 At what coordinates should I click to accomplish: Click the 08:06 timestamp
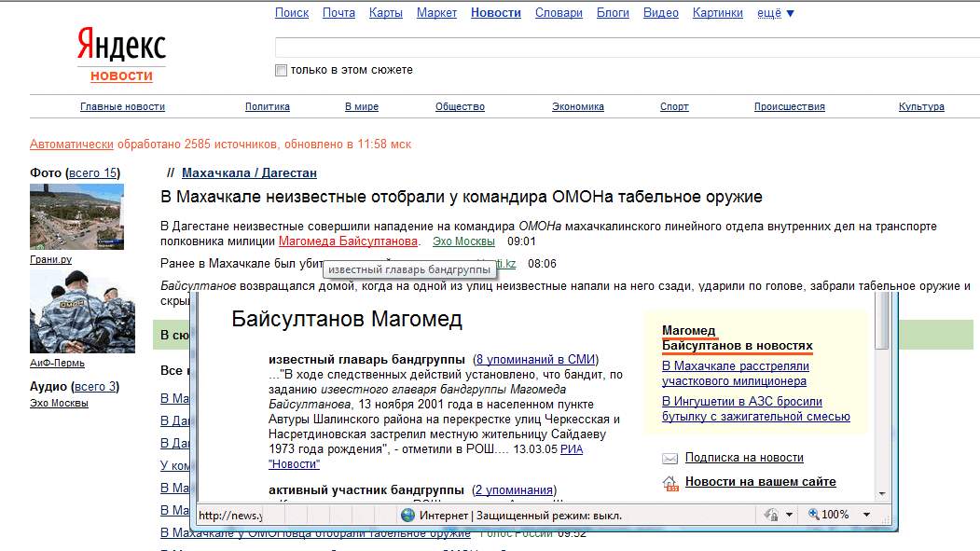pos(542,264)
